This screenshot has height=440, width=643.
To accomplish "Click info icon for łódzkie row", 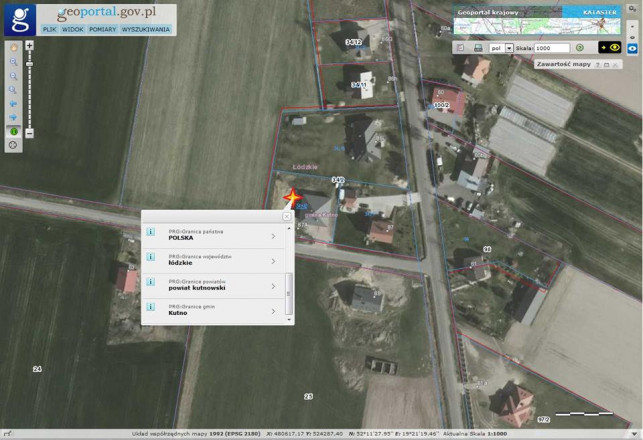I will [150, 257].
